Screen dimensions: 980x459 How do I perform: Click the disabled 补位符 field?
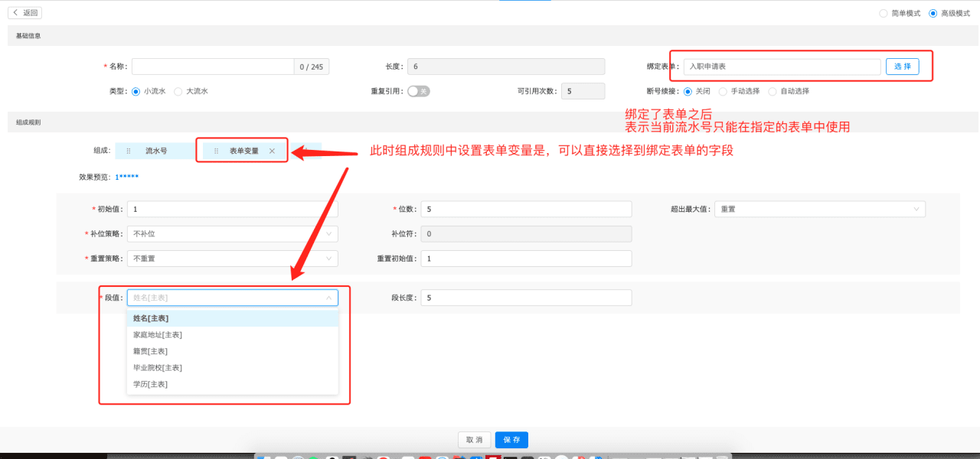(x=526, y=233)
